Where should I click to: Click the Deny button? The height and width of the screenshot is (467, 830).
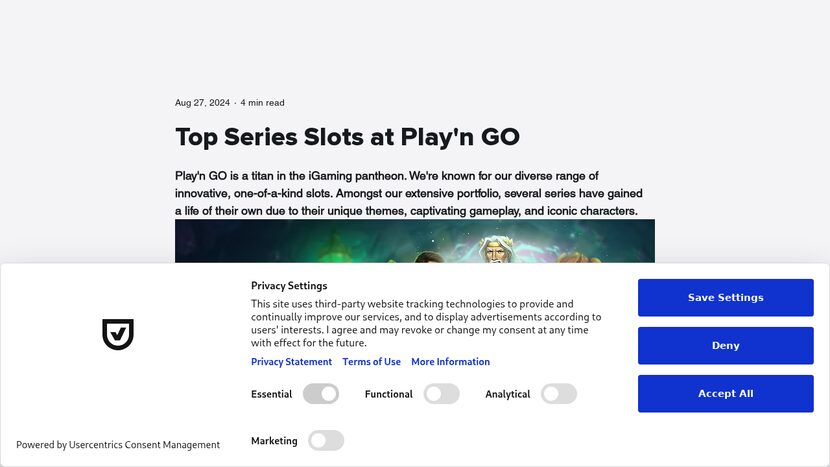(x=725, y=346)
